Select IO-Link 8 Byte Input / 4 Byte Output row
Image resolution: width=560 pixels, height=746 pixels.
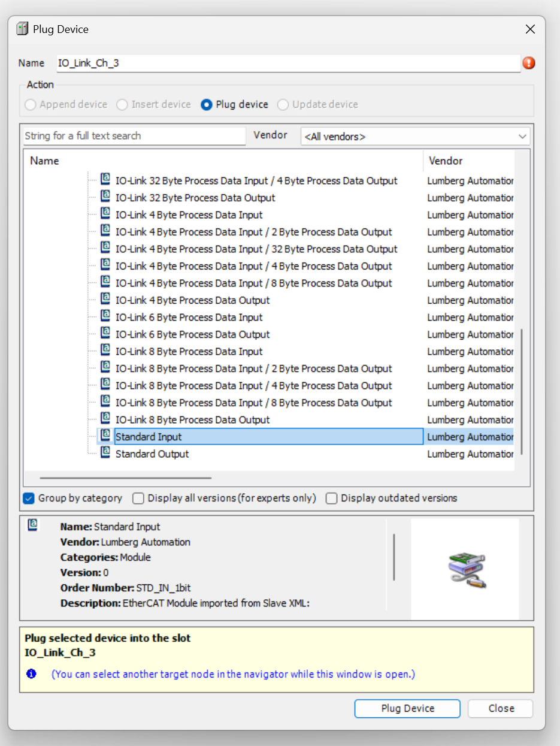tap(254, 386)
